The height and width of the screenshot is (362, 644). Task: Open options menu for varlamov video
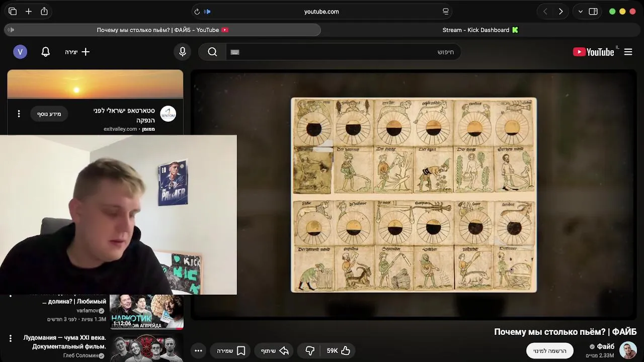pyautogui.click(x=10, y=297)
